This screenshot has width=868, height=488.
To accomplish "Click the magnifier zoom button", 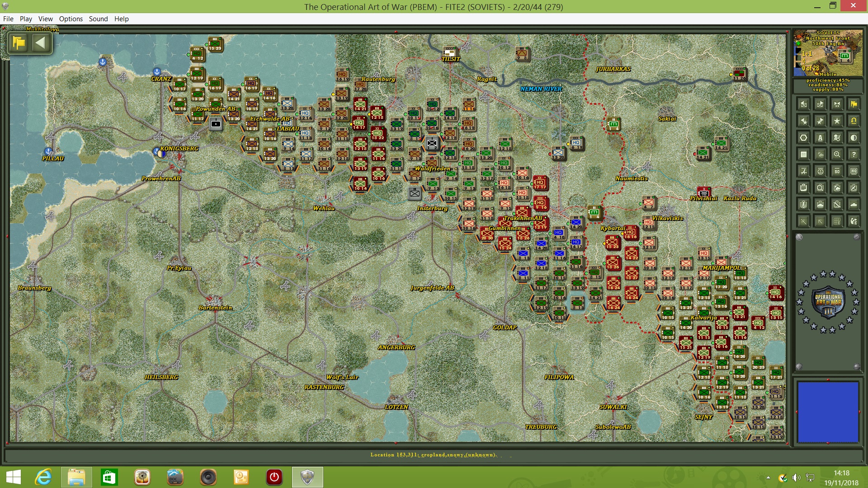I will (837, 155).
